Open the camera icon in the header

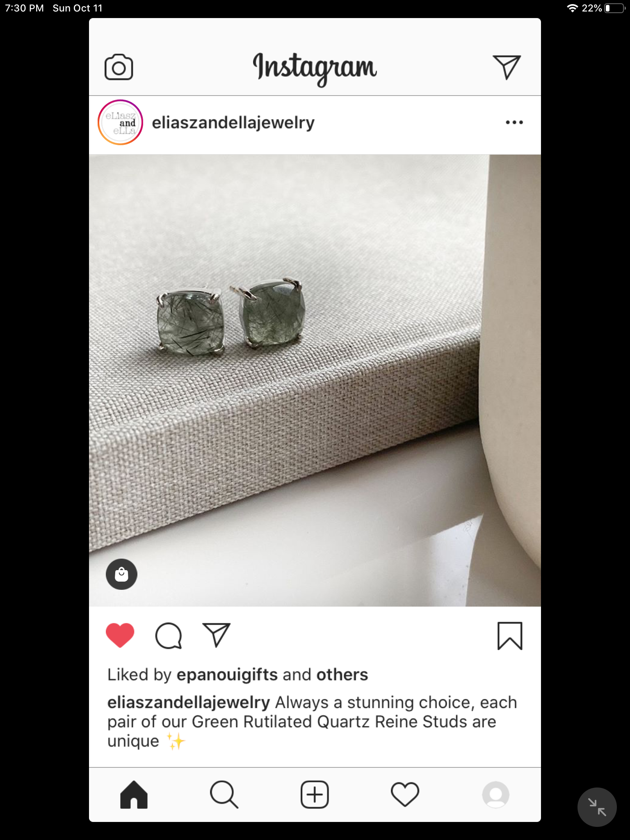[119, 67]
